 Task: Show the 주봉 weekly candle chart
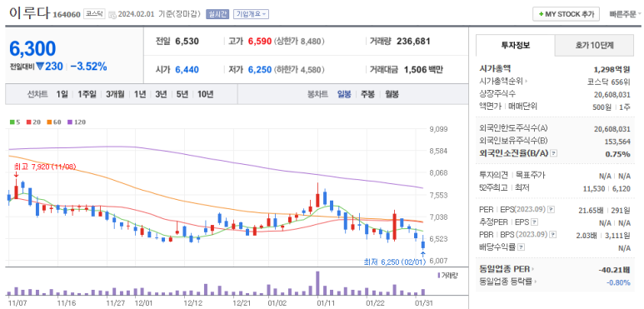[x=367, y=94]
